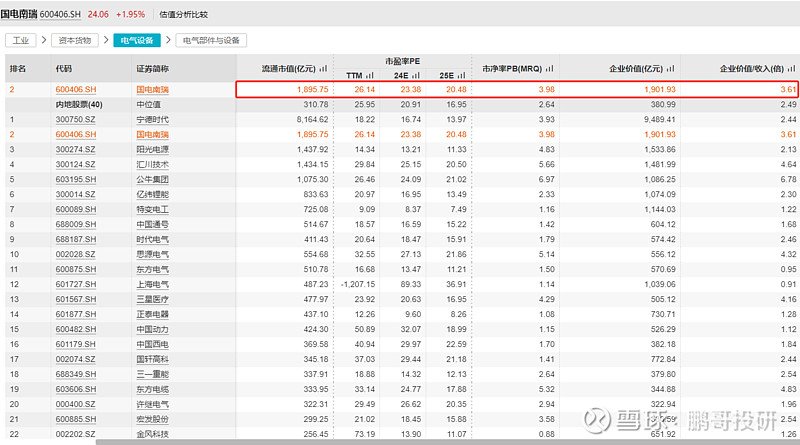Click the 排名 column header
800x445 pixels.
[x=18, y=68]
